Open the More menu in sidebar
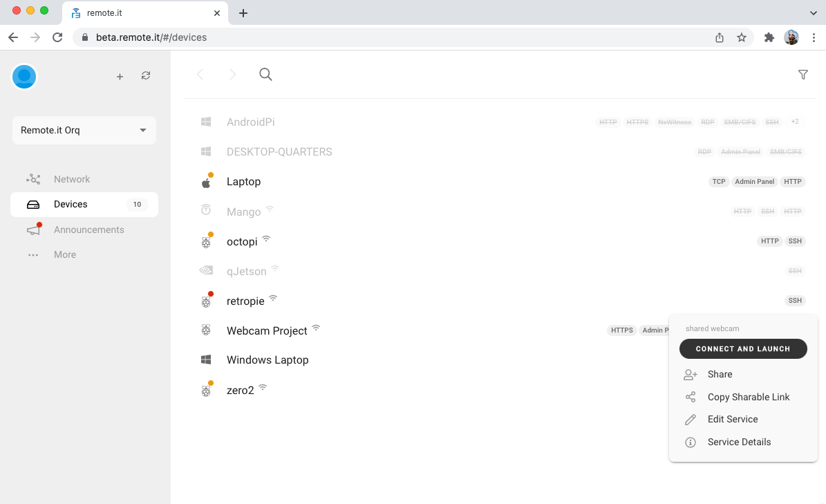This screenshot has height=504, width=826. [84, 255]
